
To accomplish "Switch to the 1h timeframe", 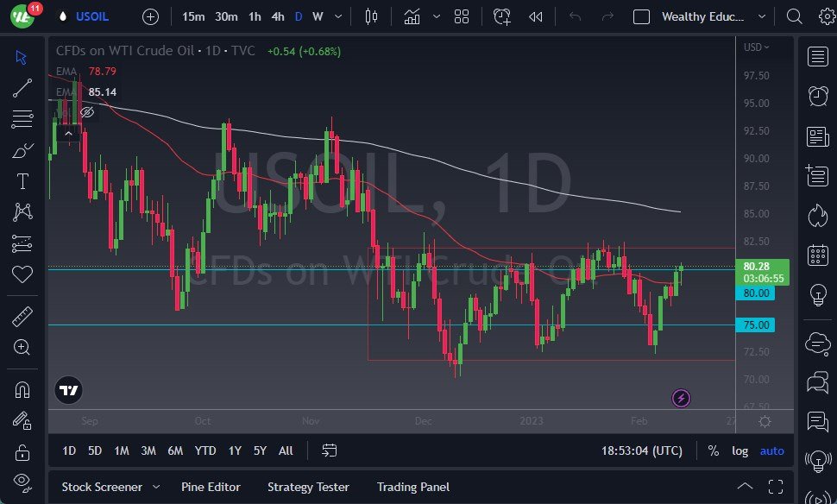I will [255, 16].
